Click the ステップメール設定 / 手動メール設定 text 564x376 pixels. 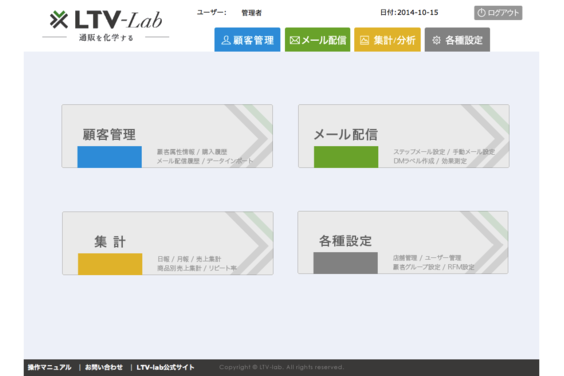pyautogui.click(x=444, y=152)
